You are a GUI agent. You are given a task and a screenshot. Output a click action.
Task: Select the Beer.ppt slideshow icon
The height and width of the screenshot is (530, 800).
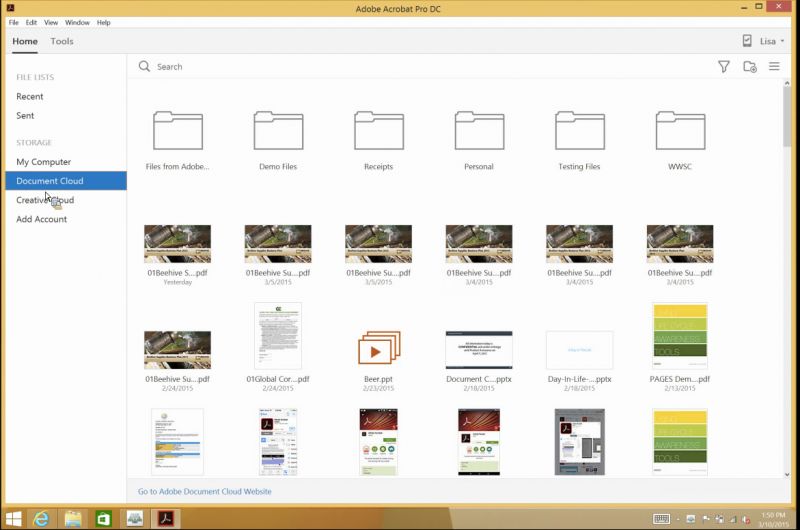coord(379,348)
